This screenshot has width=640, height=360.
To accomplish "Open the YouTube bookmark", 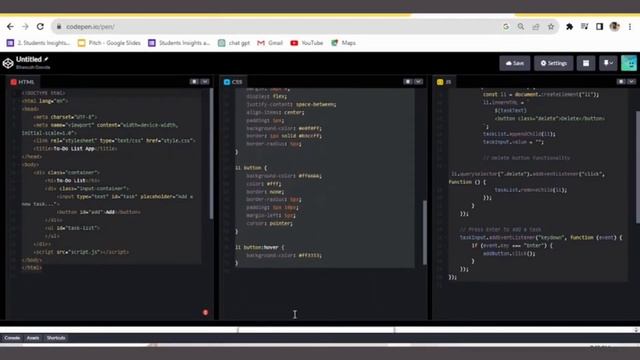I will (x=307, y=43).
